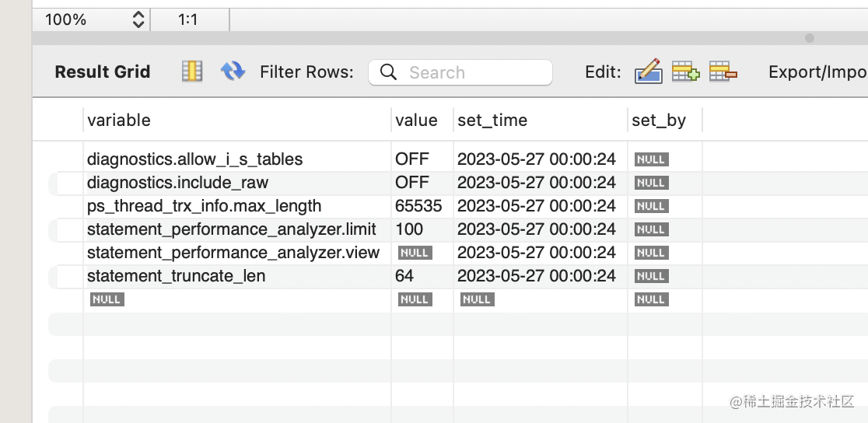The height and width of the screenshot is (423, 868).
Task: Refresh the result grid data
Action: [x=233, y=72]
